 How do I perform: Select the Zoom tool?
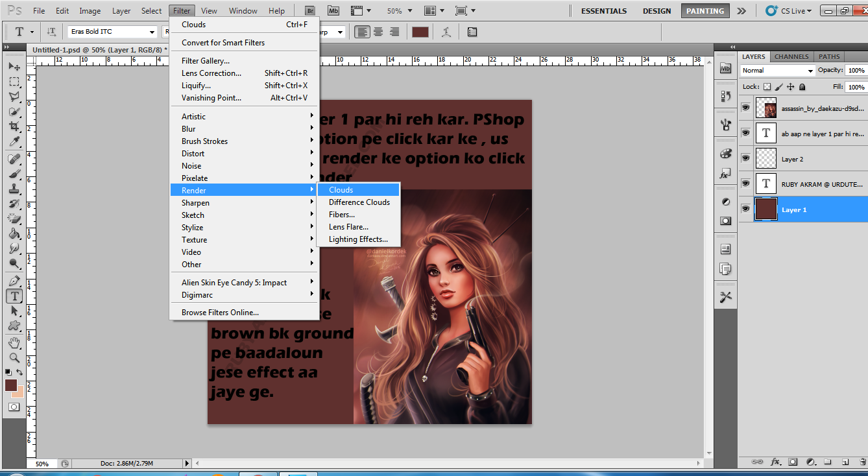pos(14,357)
